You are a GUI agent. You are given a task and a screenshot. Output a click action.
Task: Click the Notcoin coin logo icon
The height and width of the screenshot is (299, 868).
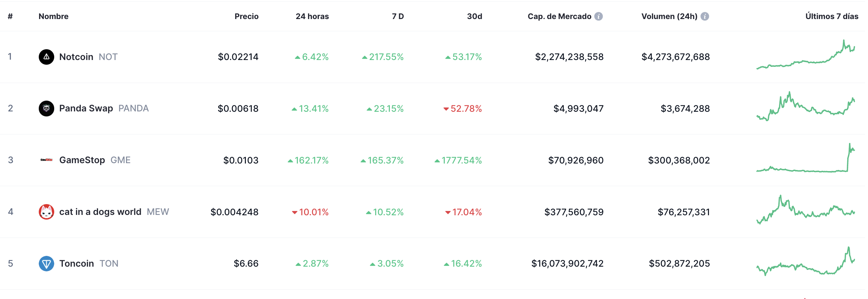(46, 57)
